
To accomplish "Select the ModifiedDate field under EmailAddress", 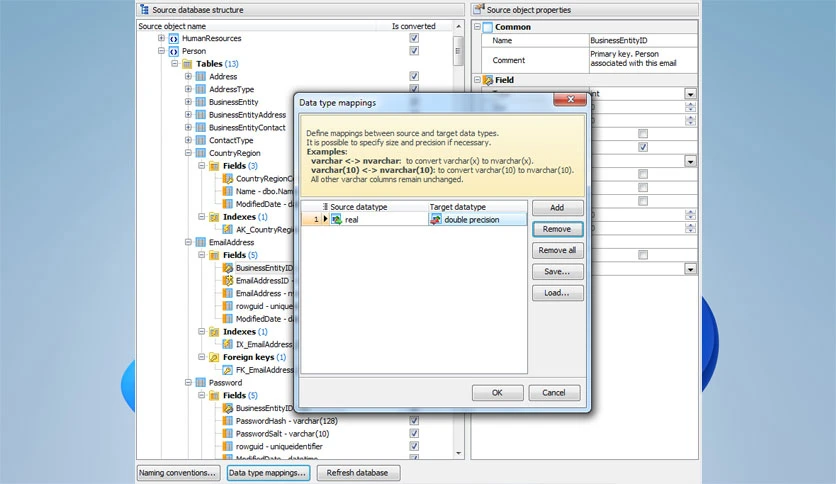I will (x=264, y=319).
